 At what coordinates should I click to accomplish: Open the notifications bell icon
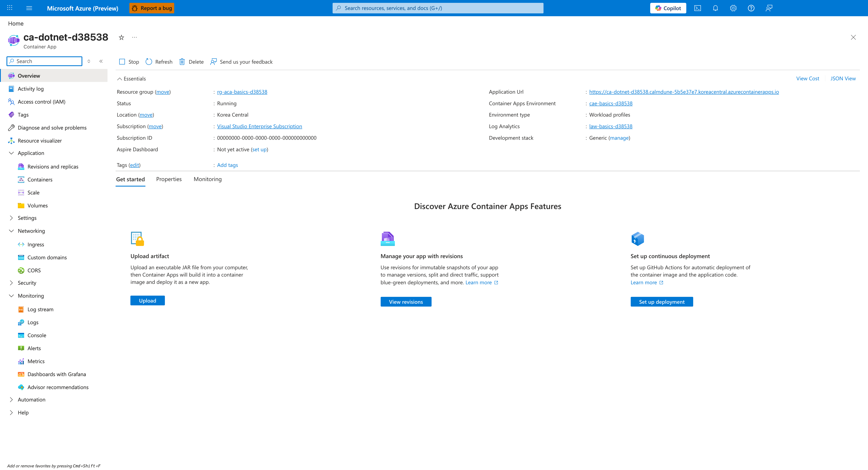pyautogui.click(x=715, y=8)
